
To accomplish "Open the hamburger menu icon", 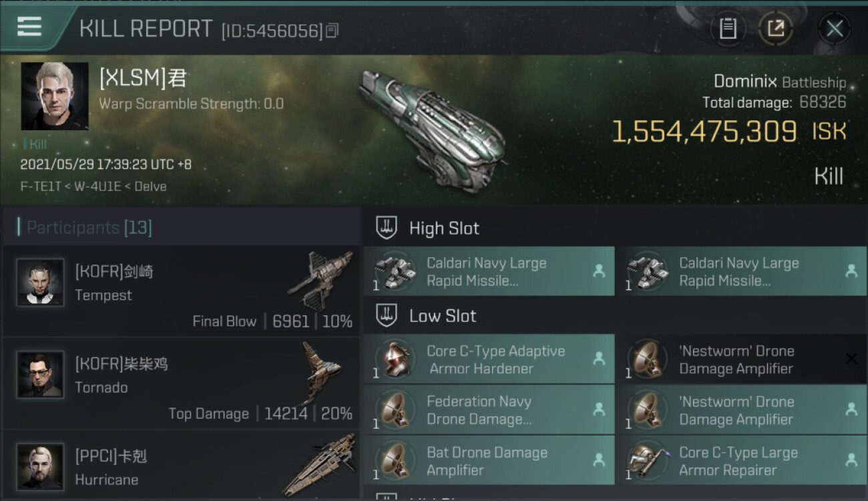I will tap(29, 27).
